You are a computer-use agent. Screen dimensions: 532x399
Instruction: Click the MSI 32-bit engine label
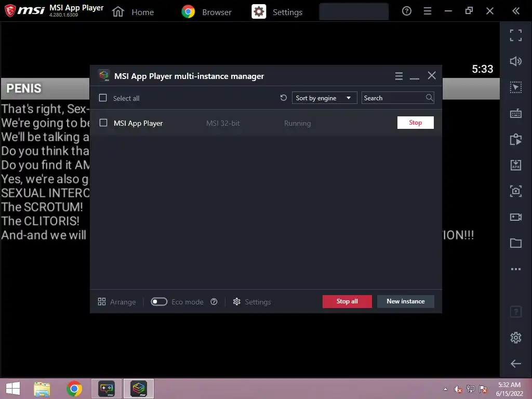(x=223, y=123)
